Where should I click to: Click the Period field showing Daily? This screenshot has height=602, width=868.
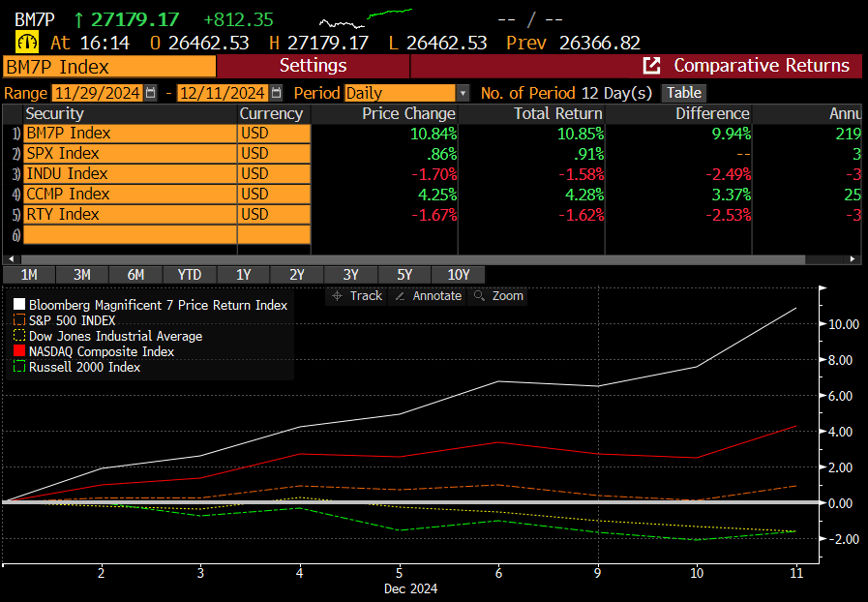[400, 93]
